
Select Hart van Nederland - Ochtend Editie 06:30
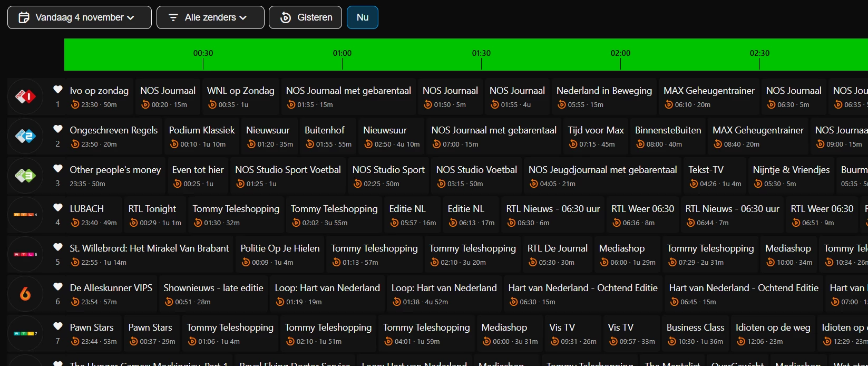click(x=583, y=294)
